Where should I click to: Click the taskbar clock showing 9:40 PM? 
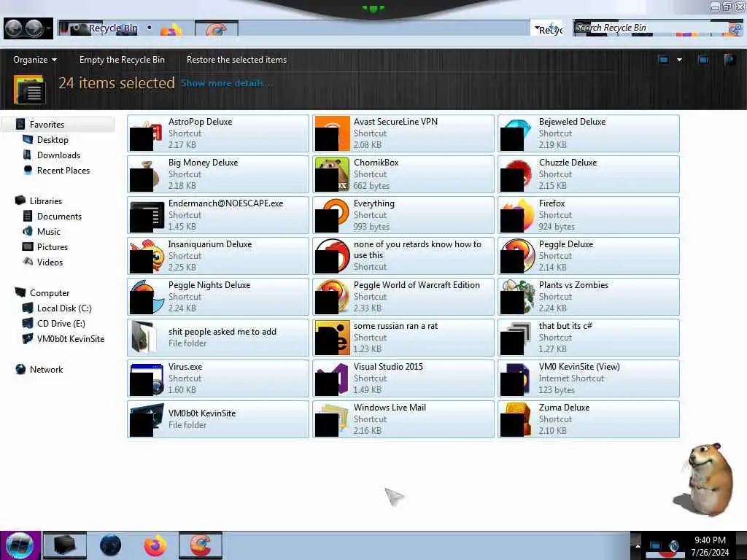point(710,546)
